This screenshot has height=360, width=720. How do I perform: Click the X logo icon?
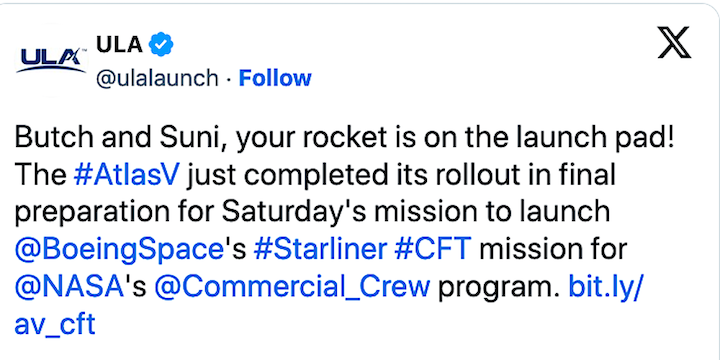tap(674, 42)
